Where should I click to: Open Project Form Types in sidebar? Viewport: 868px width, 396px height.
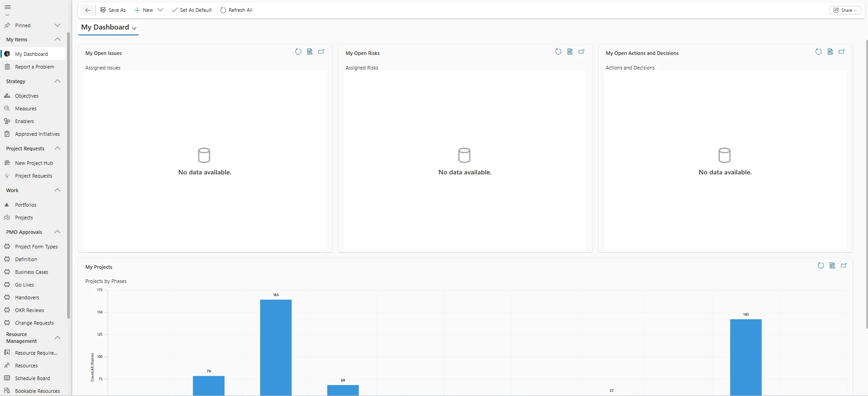33,247
